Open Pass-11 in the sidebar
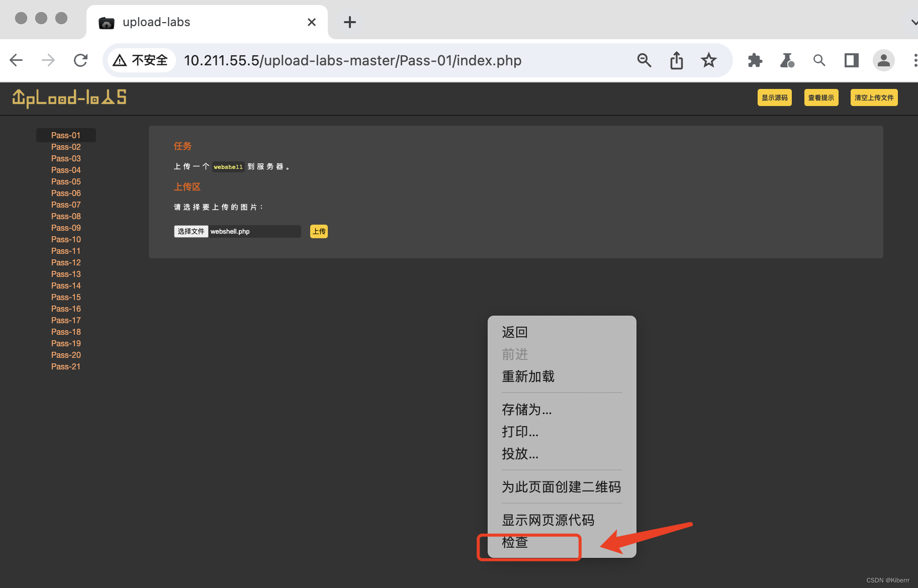The width and height of the screenshot is (918, 588). point(66,251)
